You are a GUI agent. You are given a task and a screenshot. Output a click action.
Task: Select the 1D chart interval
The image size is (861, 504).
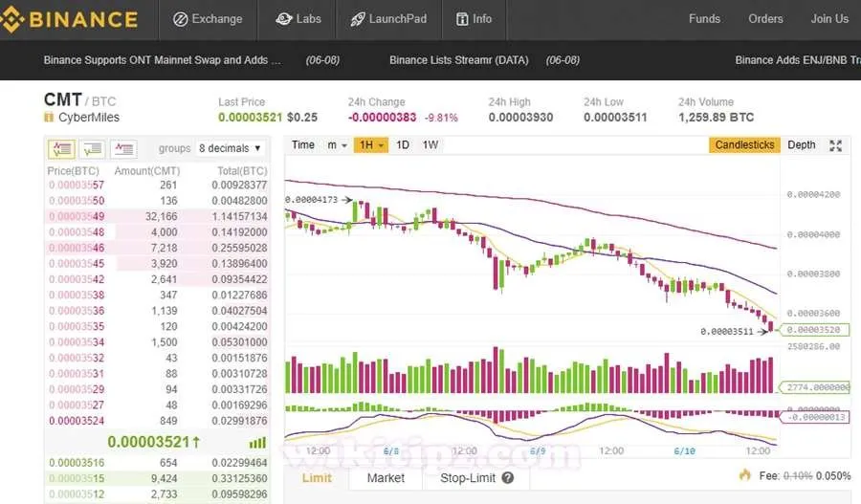pos(403,145)
